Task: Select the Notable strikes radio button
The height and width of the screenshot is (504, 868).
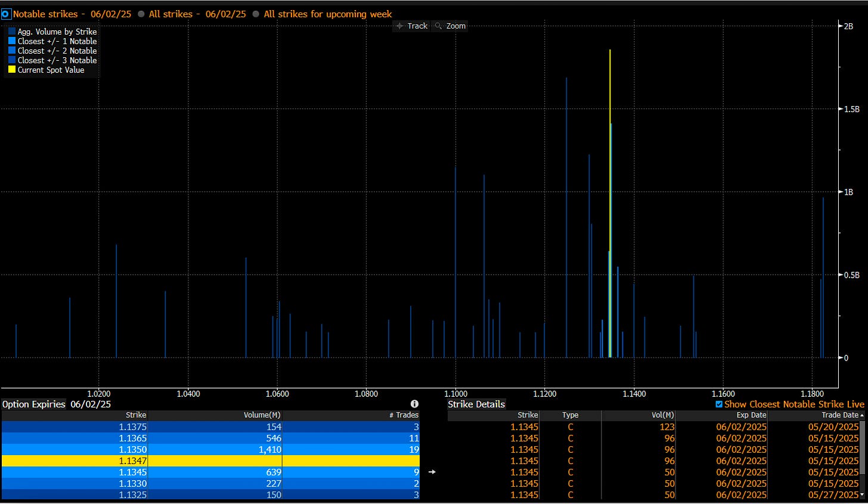Action: tap(6, 14)
